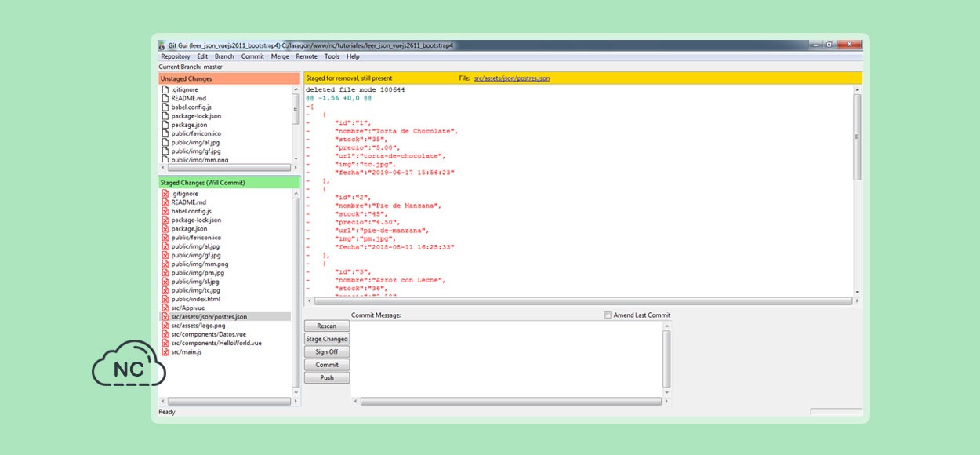The height and width of the screenshot is (455, 980).
Task: Select src/assets/json/postres.json name in Staged Changes
Action: (x=209, y=317)
